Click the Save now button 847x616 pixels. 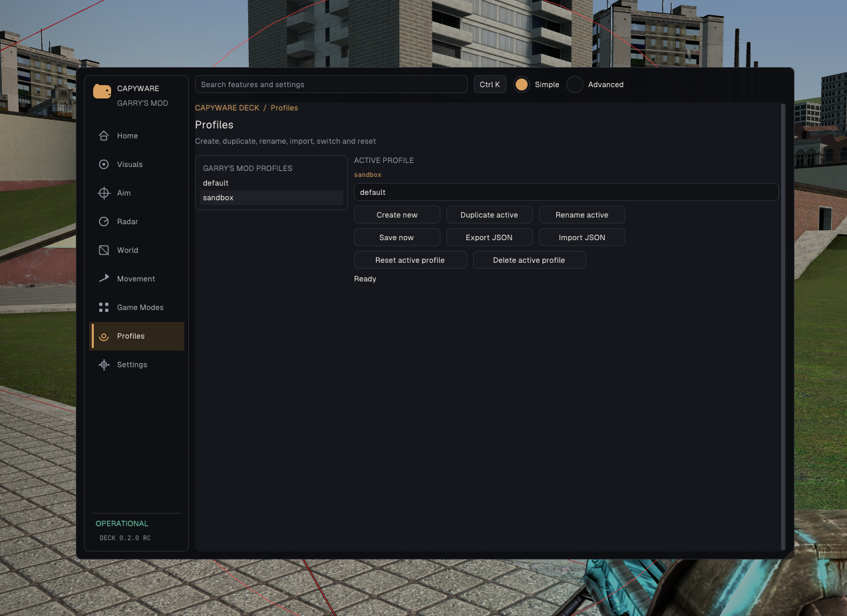click(x=397, y=237)
